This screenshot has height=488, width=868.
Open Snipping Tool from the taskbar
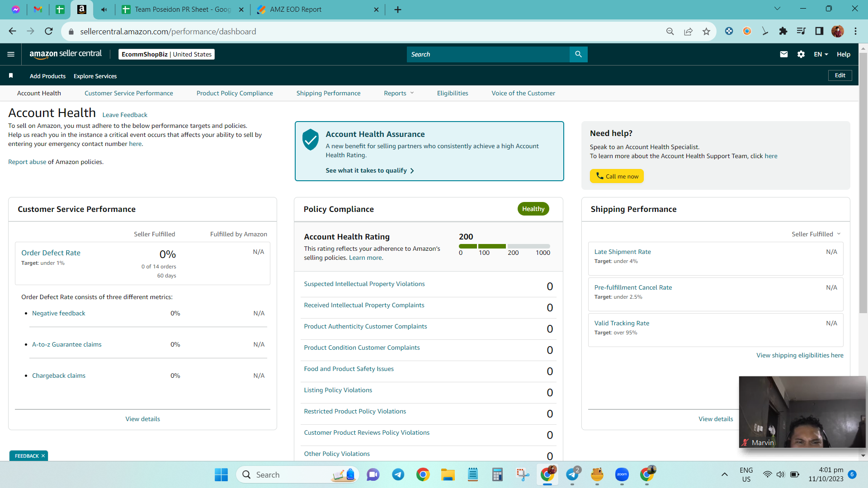click(523, 474)
